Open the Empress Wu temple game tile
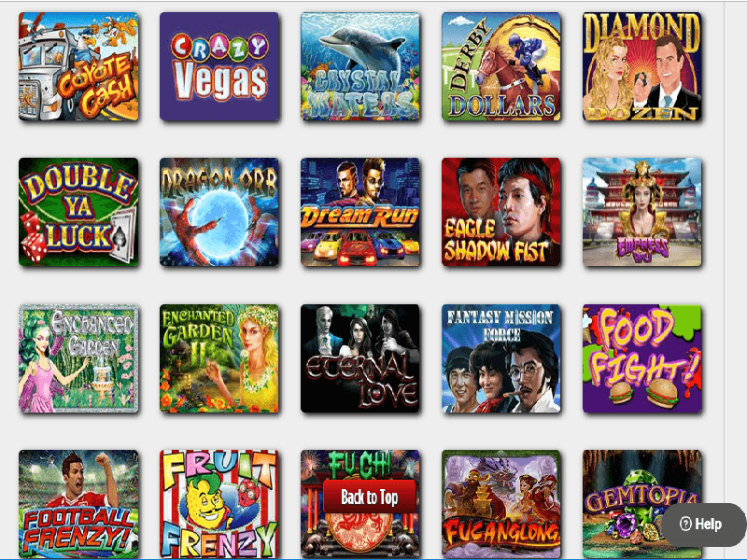The height and width of the screenshot is (560, 747). 642,213
